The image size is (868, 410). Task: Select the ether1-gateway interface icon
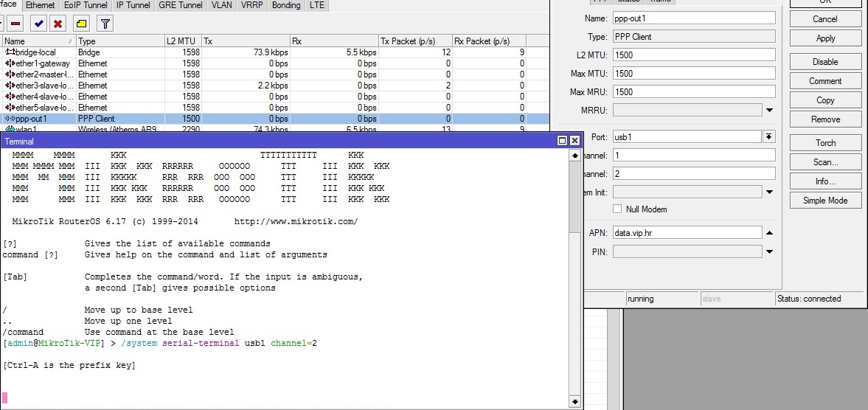[x=10, y=63]
